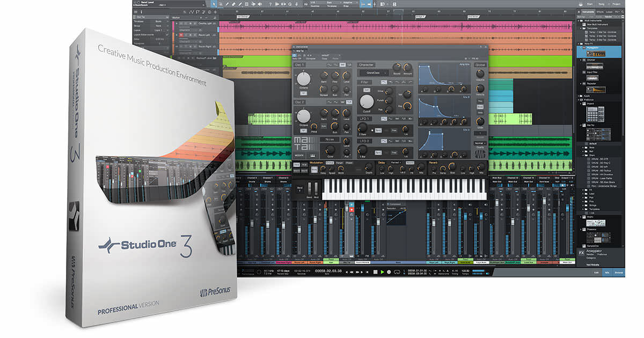Switch to the Effects browser tab
Image resolution: width=644 pixels, height=338 pixels.
599,11
